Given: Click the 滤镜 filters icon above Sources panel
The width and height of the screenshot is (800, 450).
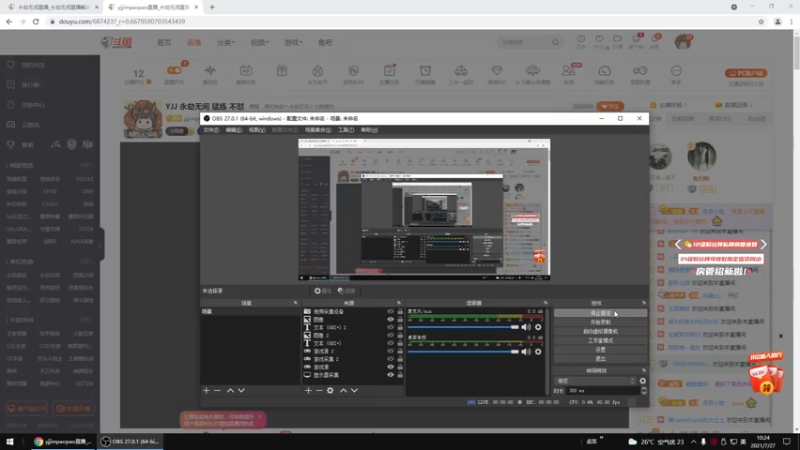Looking at the screenshot, I should (x=346, y=291).
